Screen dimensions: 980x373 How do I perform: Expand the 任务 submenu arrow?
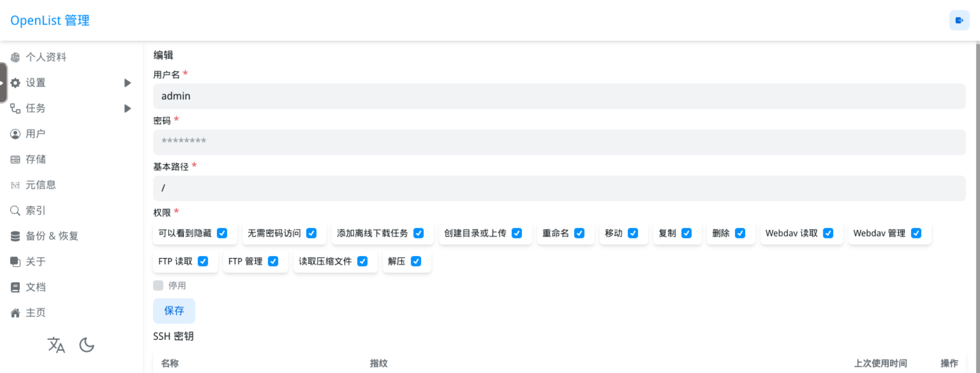(x=128, y=108)
